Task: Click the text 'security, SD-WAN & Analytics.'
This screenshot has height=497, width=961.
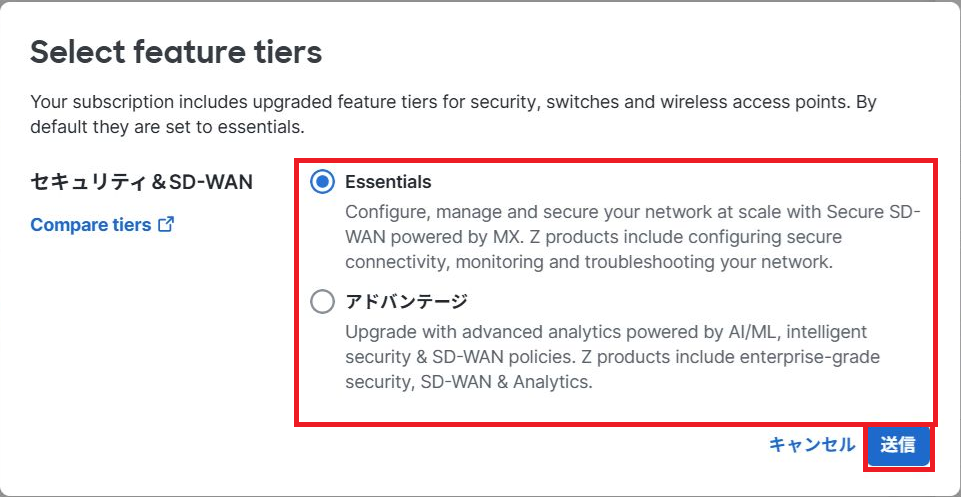Action: coord(469,382)
